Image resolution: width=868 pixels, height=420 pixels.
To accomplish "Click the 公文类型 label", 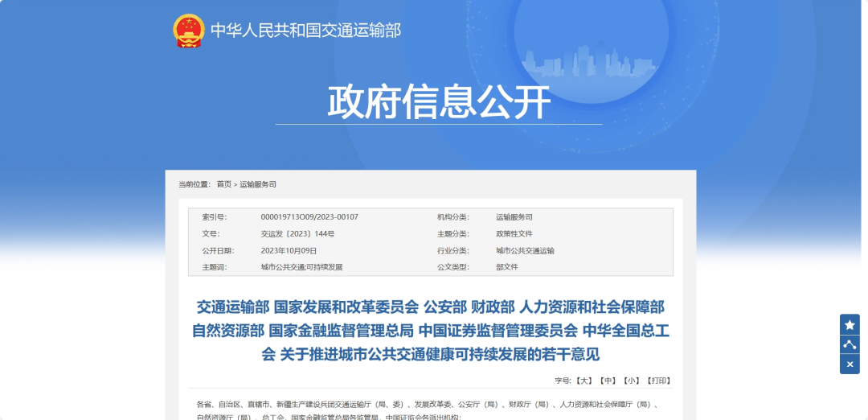I will [452, 267].
